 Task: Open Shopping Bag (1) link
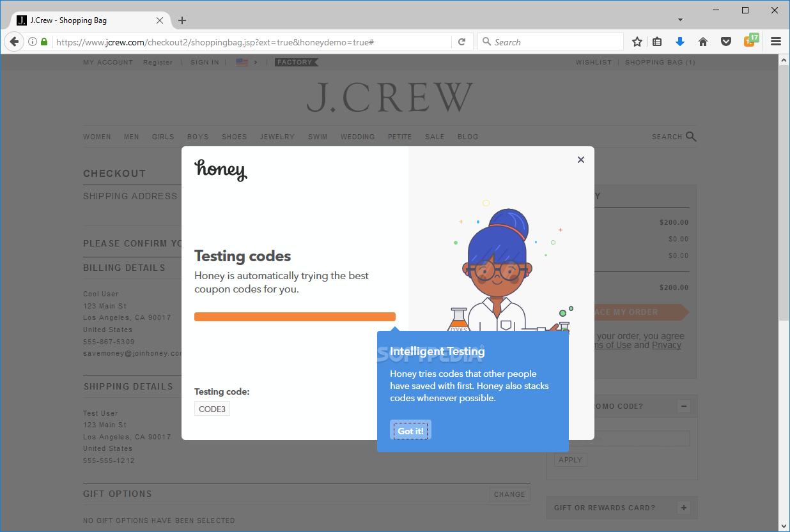[660, 62]
